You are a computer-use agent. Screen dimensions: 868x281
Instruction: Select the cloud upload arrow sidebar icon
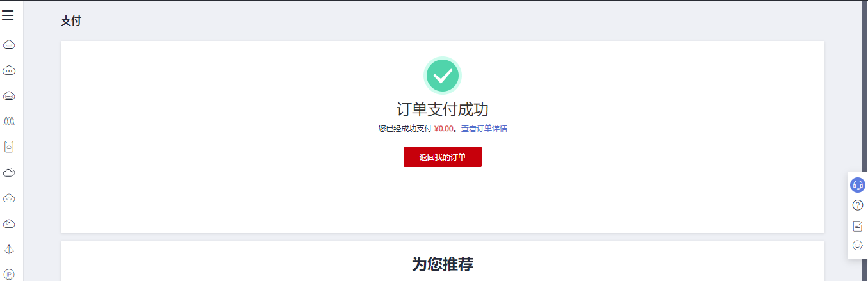point(9,198)
